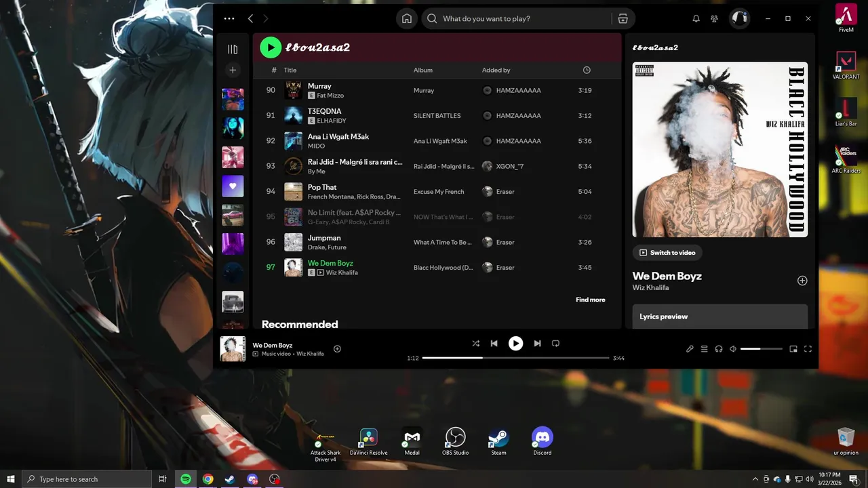
Task: Adjust the volume slider
Action: point(760,349)
